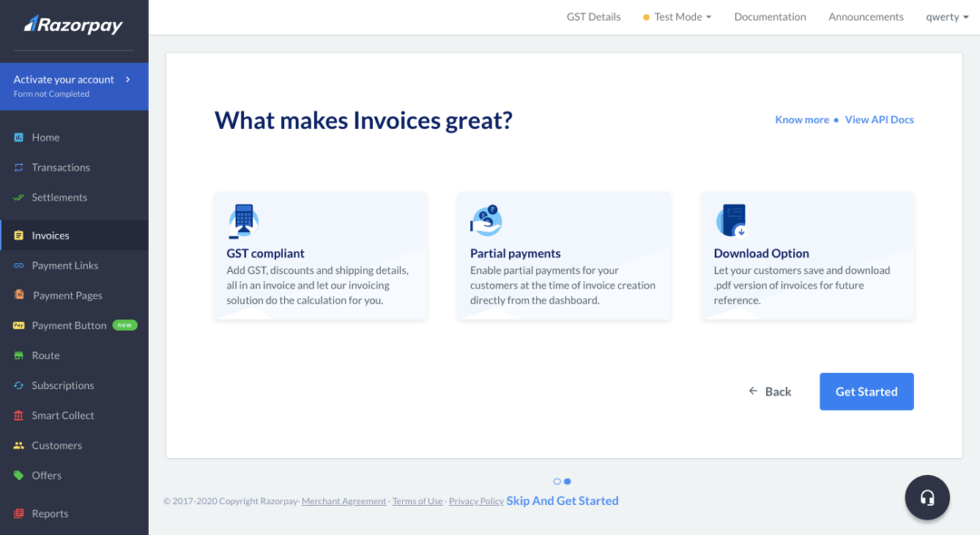The height and width of the screenshot is (535, 980).
Task: Expand Activate your account banner
Action: click(73, 85)
